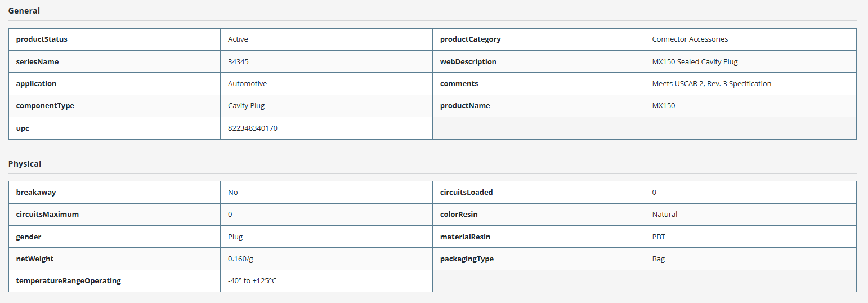
Task: Click the componentType value Cavity Plug
Action: pyautogui.click(x=246, y=106)
